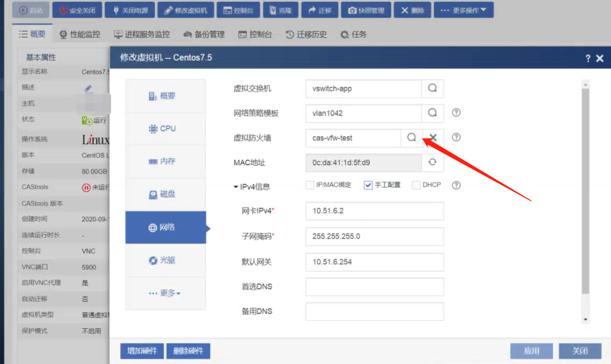Open help icon beside 网络策略模板
611x364 pixels.
(x=456, y=113)
